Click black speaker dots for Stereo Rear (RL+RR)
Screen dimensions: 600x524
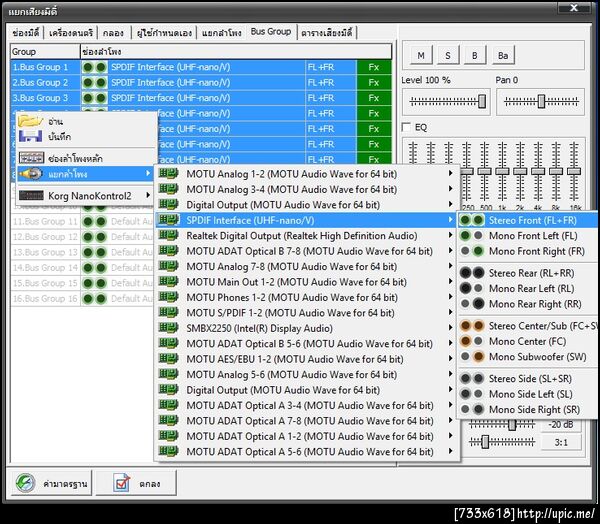(x=472, y=273)
